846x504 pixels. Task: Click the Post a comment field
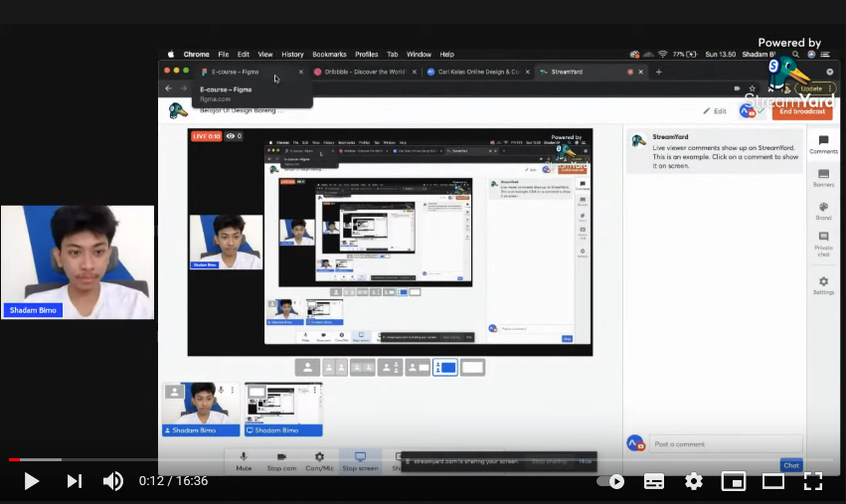725,444
